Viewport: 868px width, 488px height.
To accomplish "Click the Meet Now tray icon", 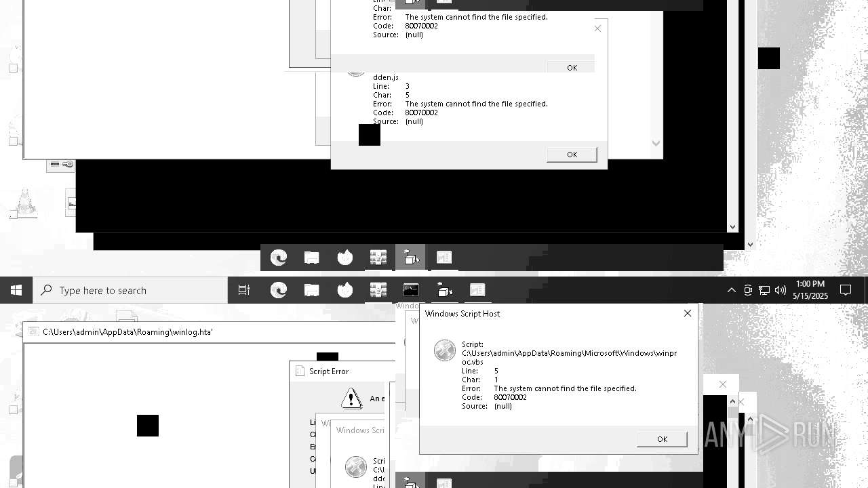I will pyautogui.click(x=748, y=290).
